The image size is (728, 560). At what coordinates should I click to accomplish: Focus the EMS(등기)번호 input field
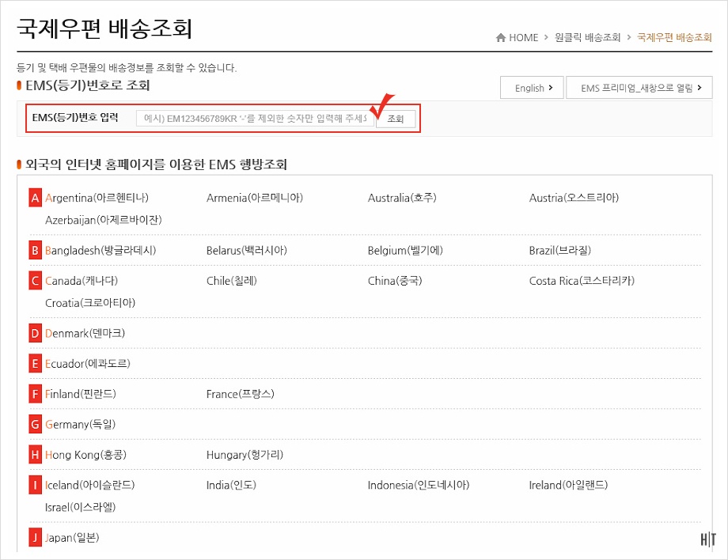[255, 119]
